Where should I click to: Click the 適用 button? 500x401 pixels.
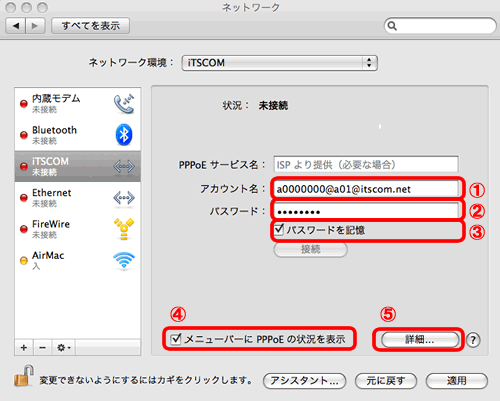point(457,381)
